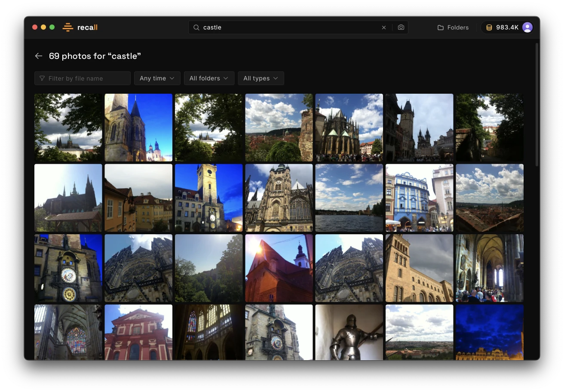The width and height of the screenshot is (564, 392).
Task: Click the 983.4K coins balance
Action: tap(503, 28)
